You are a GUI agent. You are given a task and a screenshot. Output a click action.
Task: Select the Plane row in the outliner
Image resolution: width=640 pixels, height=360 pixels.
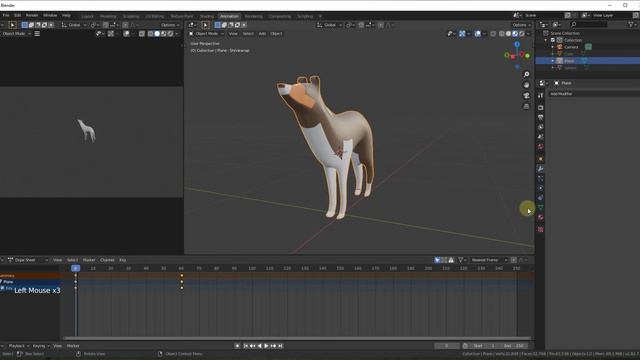(x=588, y=61)
